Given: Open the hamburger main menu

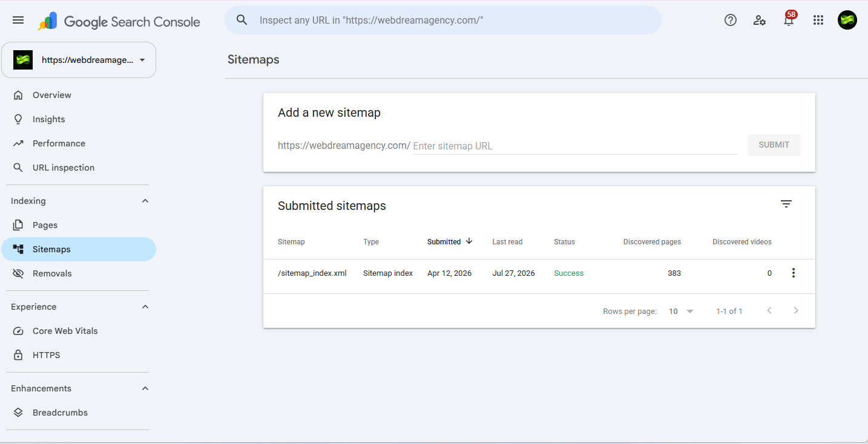Looking at the screenshot, I should [x=18, y=21].
